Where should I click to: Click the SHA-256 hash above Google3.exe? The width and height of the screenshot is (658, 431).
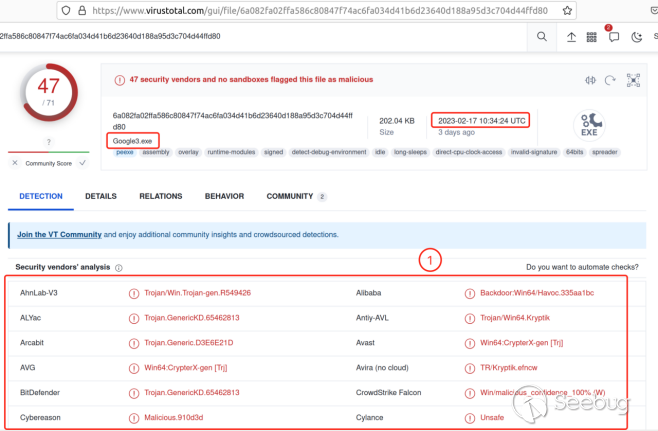(x=232, y=121)
